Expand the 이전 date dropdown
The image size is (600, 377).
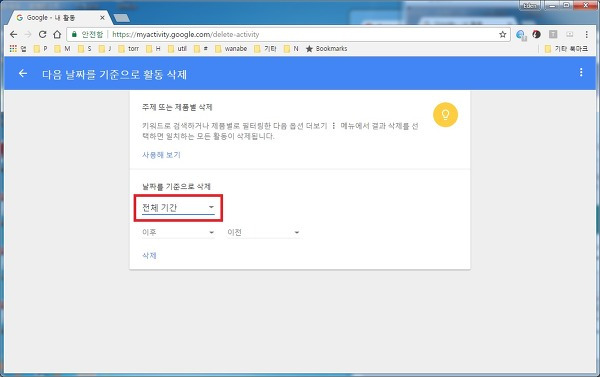coord(263,232)
